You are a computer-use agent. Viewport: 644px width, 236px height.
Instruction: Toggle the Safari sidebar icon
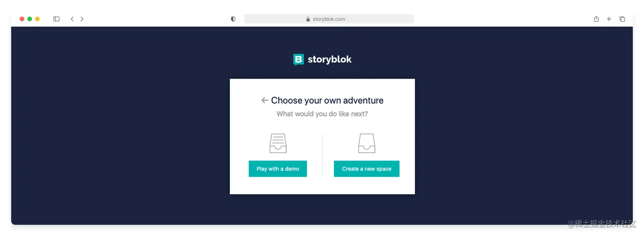point(56,19)
